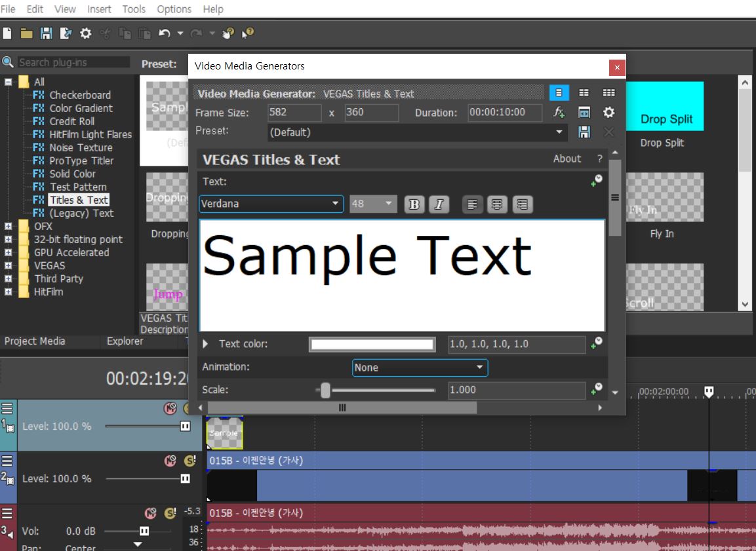Screen dimensions: 756x551
Task: Click the Text animate keyframe icon
Action: pos(597,181)
